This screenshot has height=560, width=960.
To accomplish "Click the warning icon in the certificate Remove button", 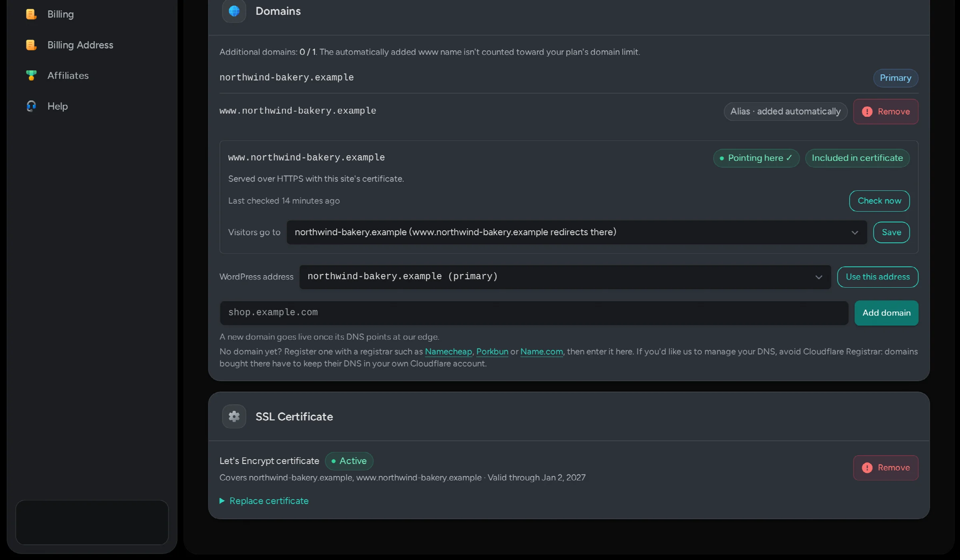I will coord(867,468).
